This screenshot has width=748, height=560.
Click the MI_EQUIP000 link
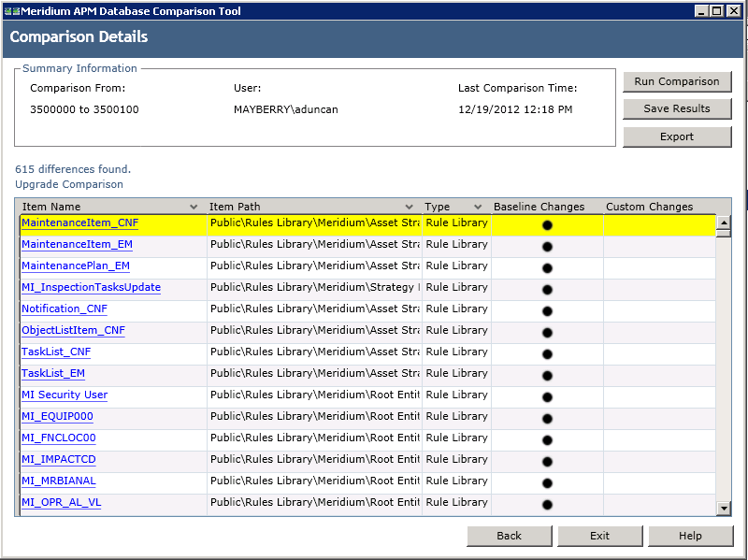[57, 416]
